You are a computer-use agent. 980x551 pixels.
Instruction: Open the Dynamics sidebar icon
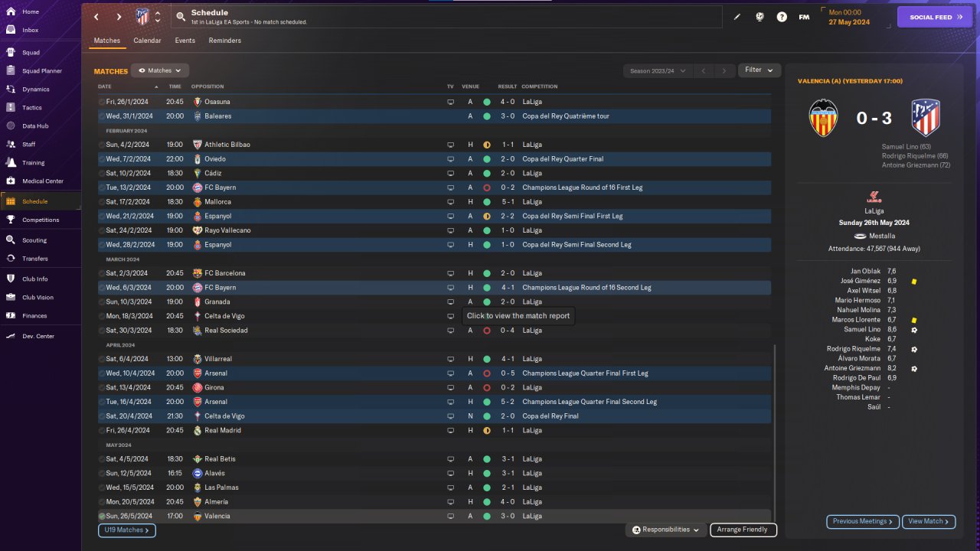pyautogui.click(x=11, y=90)
